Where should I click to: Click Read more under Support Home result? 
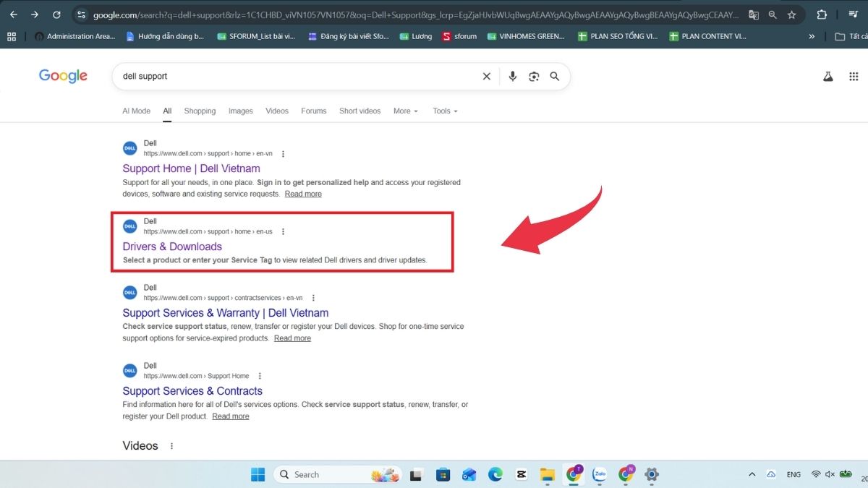point(303,194)
